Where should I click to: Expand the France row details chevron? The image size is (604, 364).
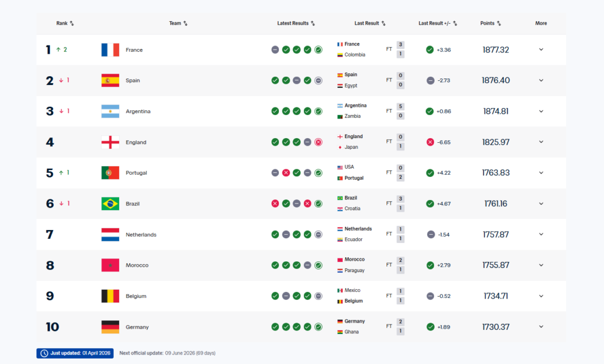[541, 50]
